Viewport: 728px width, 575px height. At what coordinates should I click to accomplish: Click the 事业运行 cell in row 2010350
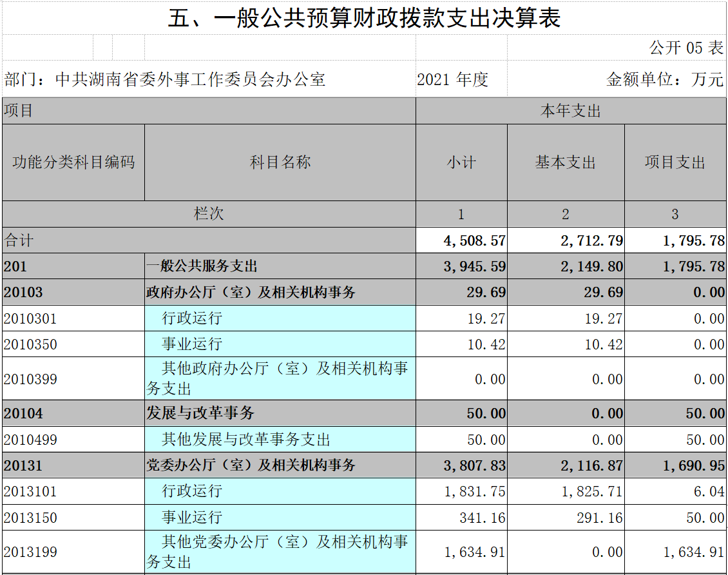pos(280,344)
